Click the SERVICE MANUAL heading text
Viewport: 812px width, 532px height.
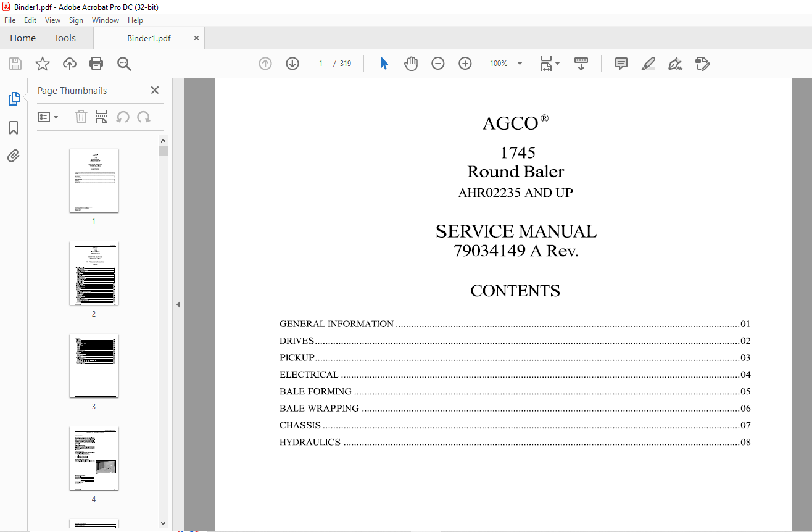516,231
